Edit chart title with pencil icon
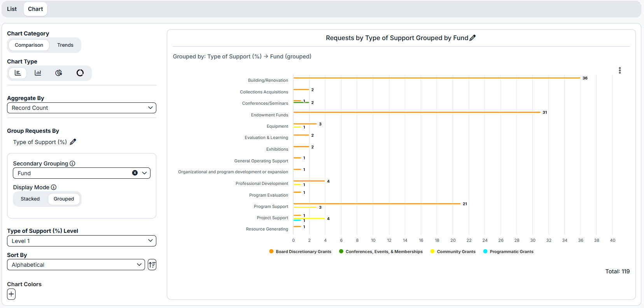 tap(472, 38)
